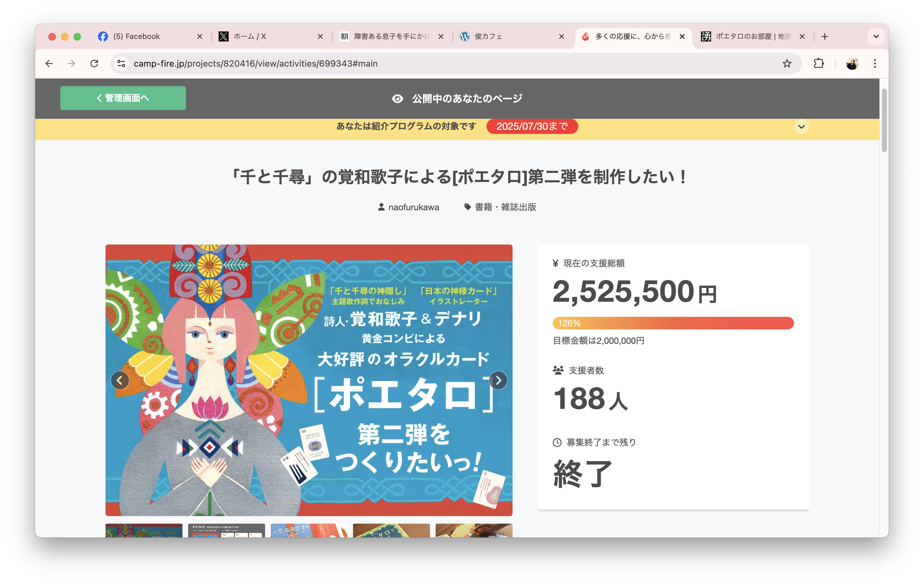
Task: Close the ホーム / X tab
Action: [320, 36]
